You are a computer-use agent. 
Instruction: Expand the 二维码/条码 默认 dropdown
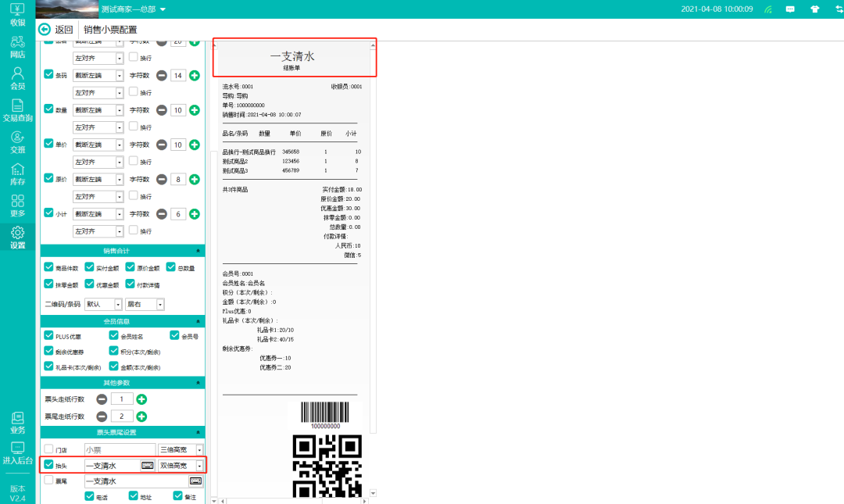click(119, 304)
